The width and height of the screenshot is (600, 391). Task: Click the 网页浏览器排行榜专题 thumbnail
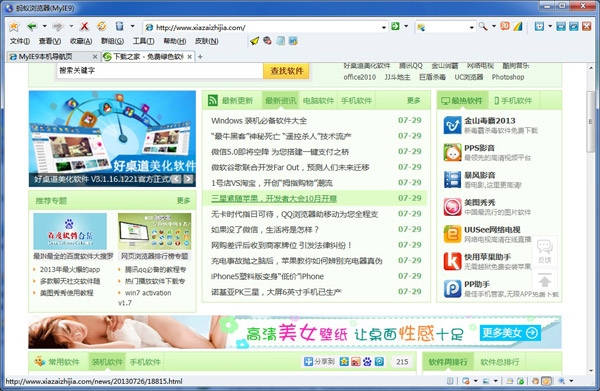[x=155, y=231]
